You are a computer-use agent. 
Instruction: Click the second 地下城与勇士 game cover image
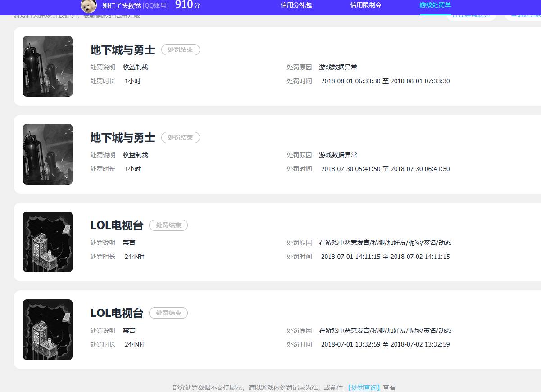tap(47, 154)
